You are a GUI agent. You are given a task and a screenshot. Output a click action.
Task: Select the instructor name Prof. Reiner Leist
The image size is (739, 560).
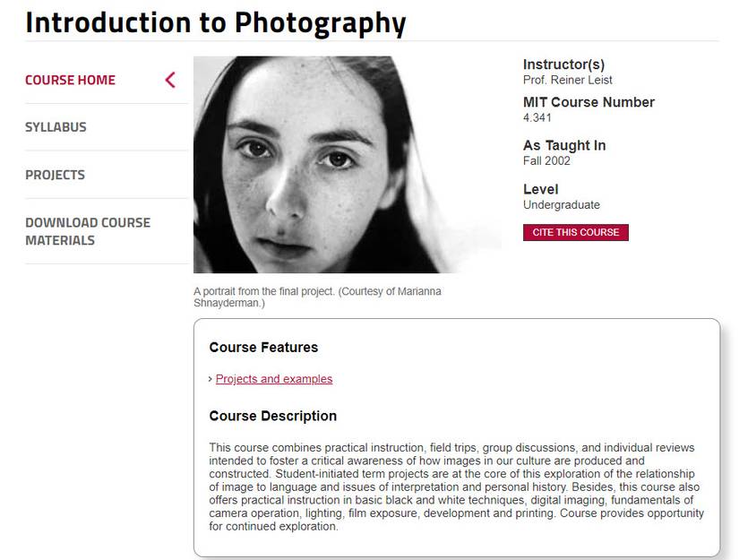point(568,80)
